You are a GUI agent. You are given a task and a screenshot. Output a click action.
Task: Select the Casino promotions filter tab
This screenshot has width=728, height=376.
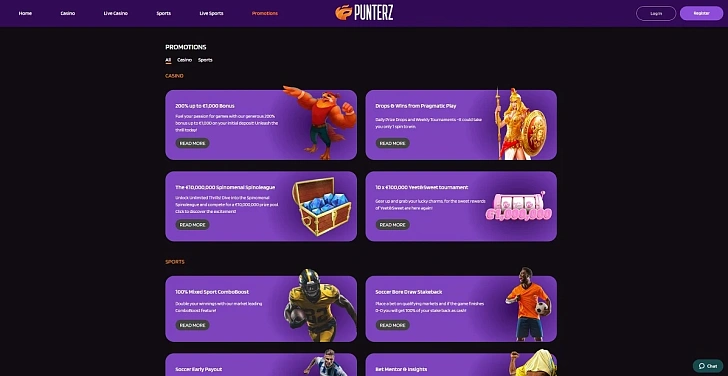tap(184, 60)
